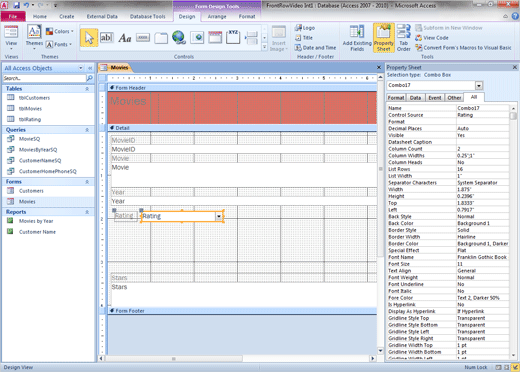
Task: Click the Fore Color property value
Action: click(x=483, y=298)
